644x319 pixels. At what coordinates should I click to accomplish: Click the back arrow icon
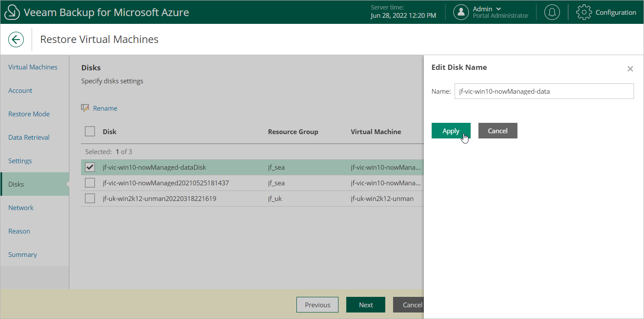(16, 39)
